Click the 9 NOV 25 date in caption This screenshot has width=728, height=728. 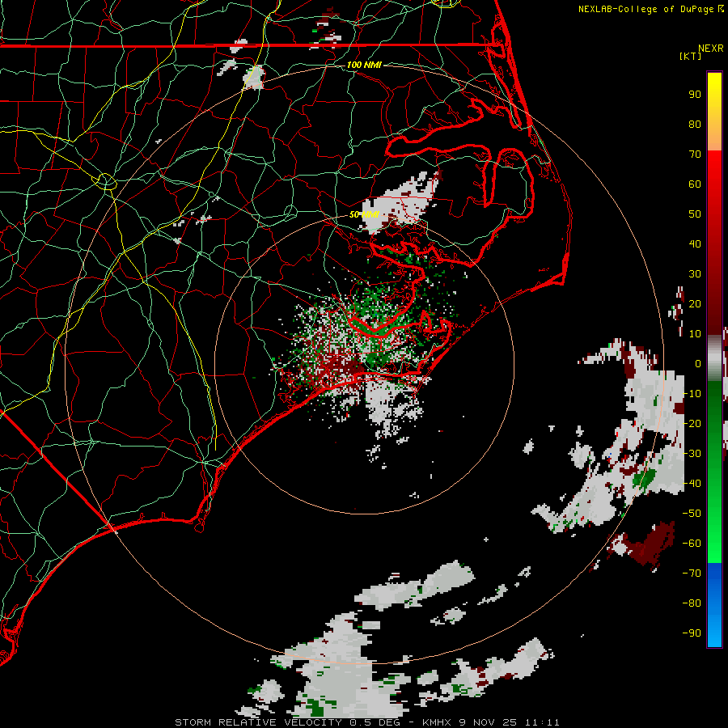pos(488,722)
